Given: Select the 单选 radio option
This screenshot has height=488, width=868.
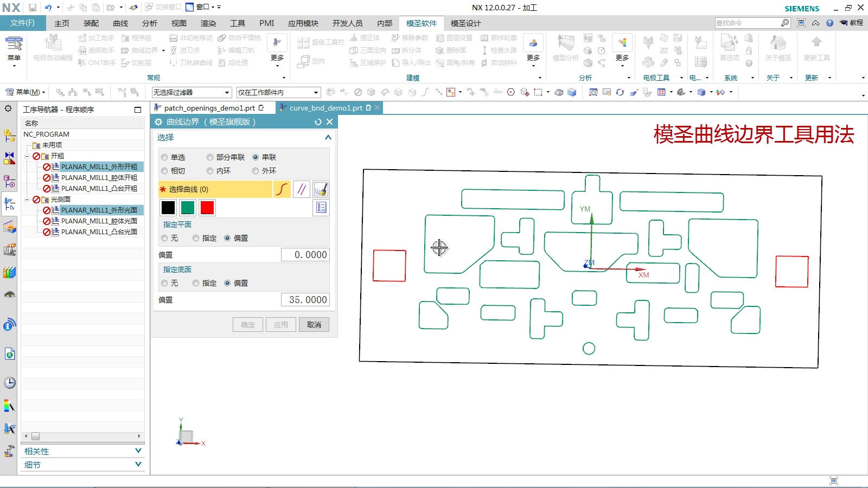Looking at the screenshot, I should tap(164, 157).
